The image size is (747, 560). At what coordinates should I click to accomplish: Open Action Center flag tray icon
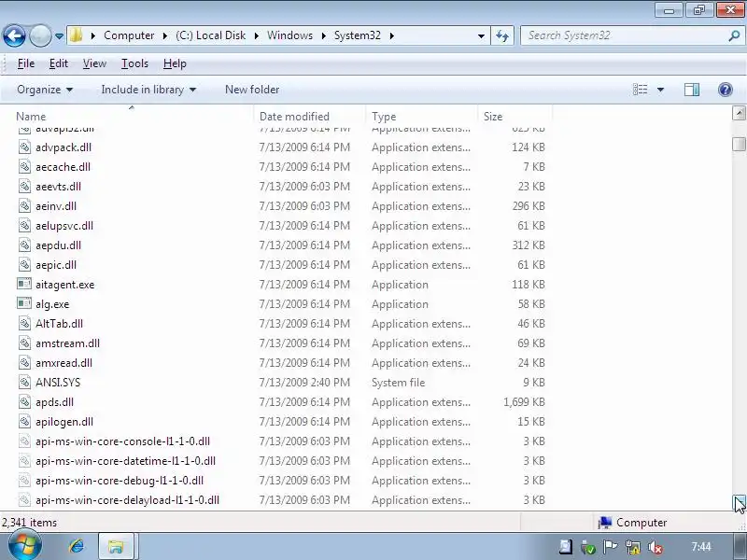pos(611,547)
